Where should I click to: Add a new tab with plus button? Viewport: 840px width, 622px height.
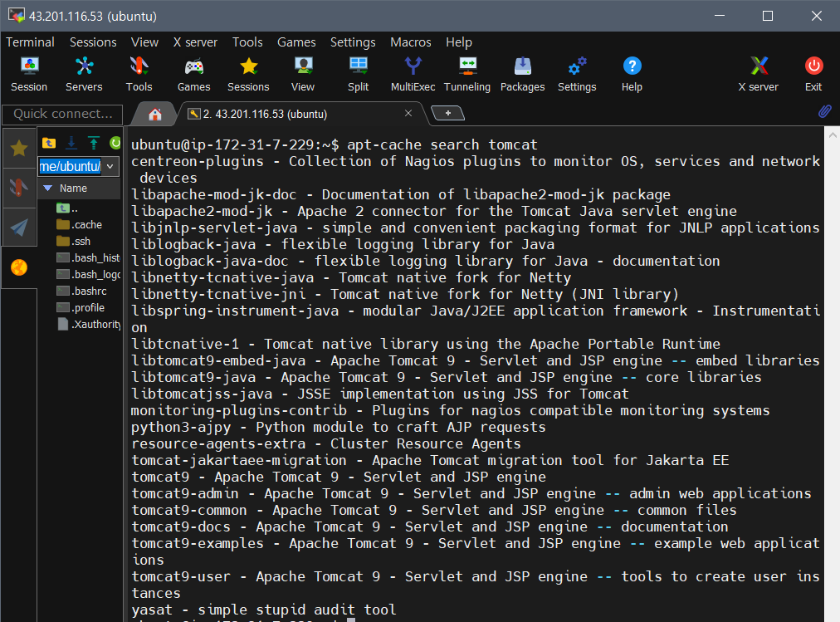click(448, 113)
